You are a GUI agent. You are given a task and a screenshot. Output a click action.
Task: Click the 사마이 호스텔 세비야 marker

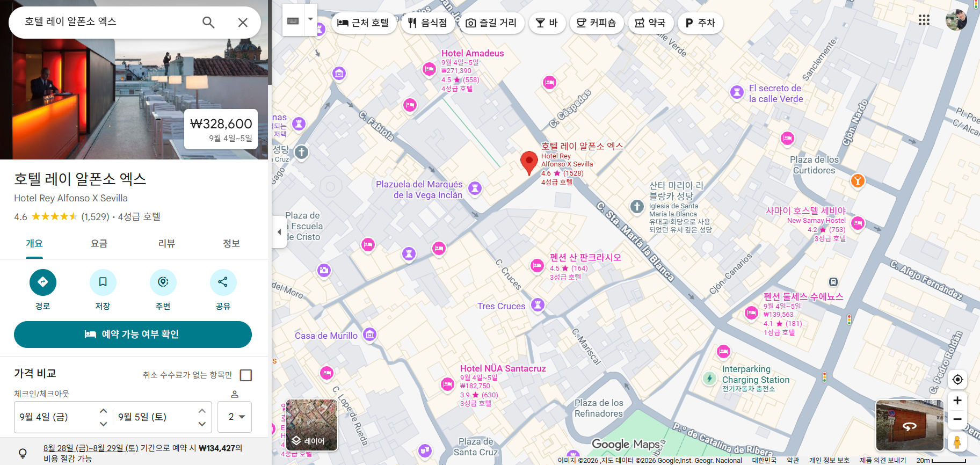coord(858,223)
